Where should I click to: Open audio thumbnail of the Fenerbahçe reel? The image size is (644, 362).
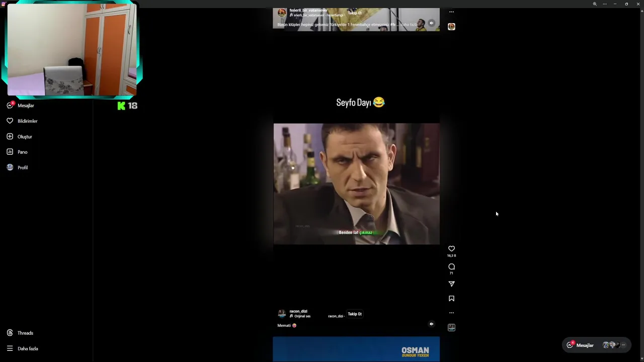(x=451, y=27)
